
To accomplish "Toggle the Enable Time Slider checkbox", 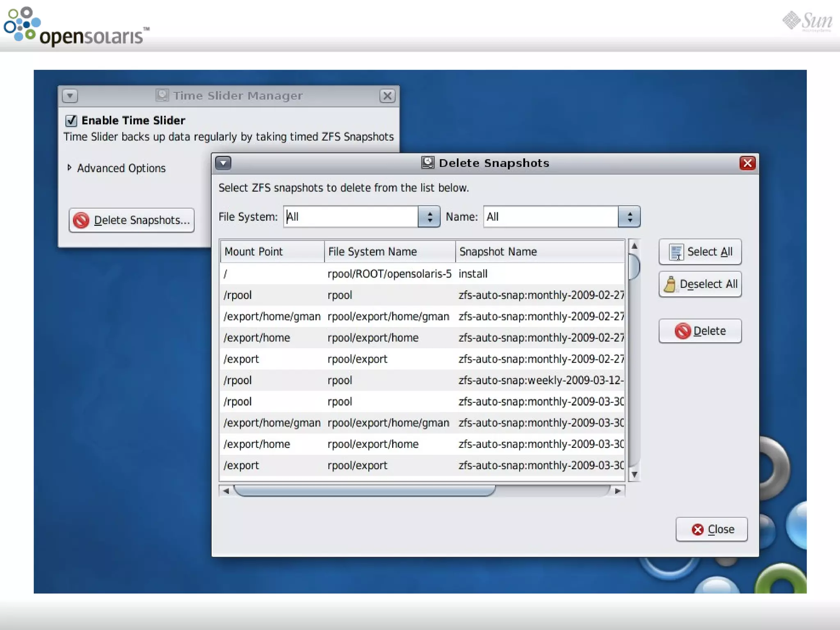I will point(71,121).
